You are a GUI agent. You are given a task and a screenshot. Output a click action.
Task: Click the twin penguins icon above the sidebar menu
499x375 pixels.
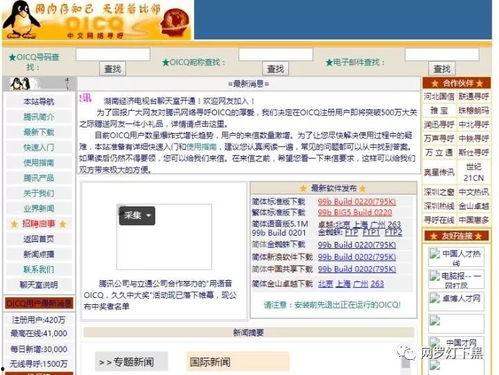click(21, 84)
